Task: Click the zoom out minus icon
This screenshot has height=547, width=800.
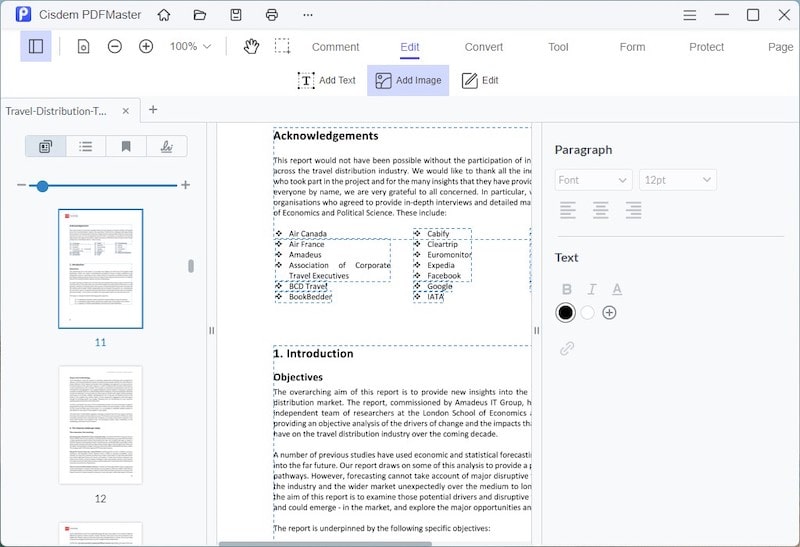Action: (x=115, y=46)
